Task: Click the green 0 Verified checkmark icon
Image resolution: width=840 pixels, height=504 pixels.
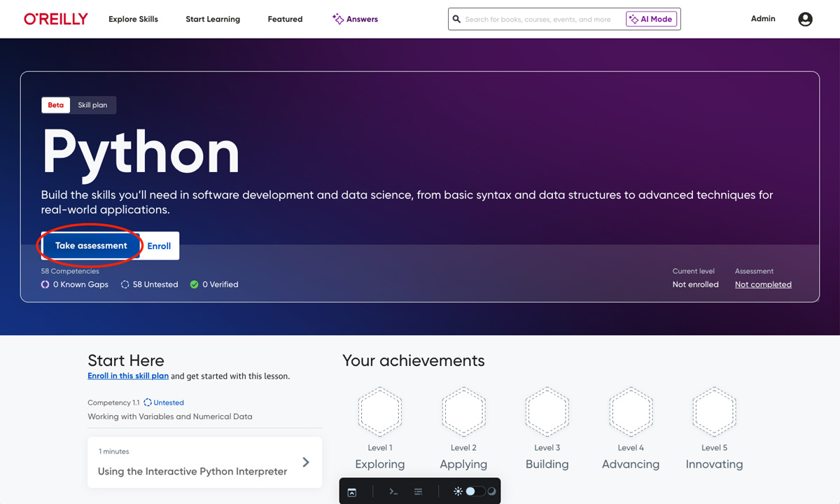Action: pos(194,284)
